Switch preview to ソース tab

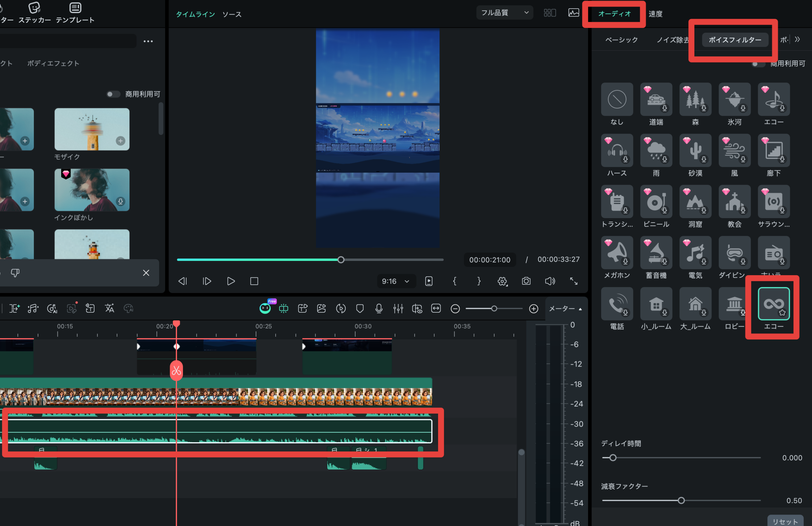click(x=232, y=14)
